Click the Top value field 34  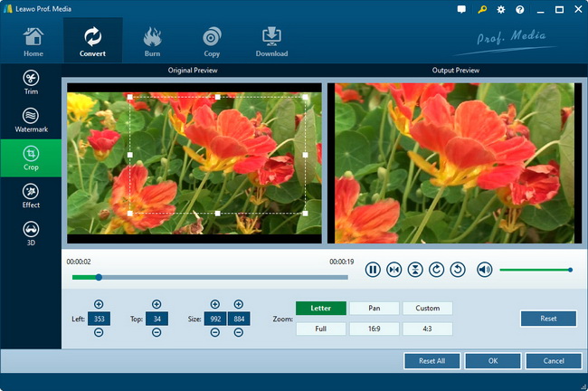point(156,319)
